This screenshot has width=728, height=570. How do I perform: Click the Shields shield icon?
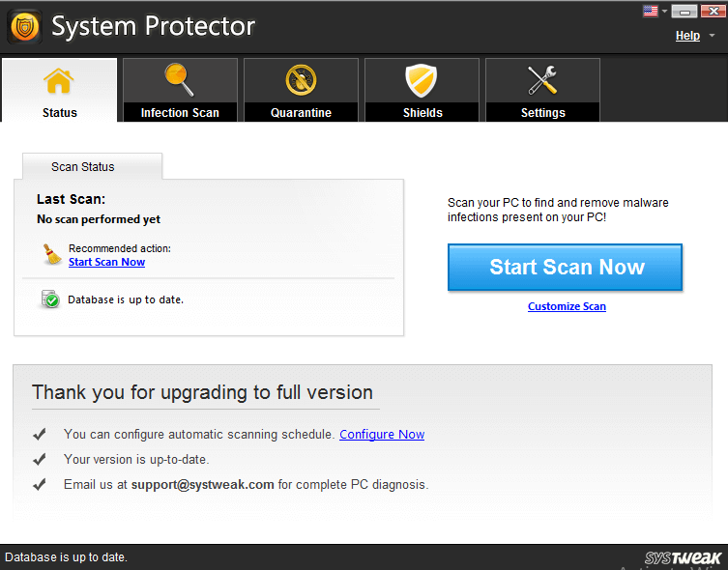click(422, 81)
